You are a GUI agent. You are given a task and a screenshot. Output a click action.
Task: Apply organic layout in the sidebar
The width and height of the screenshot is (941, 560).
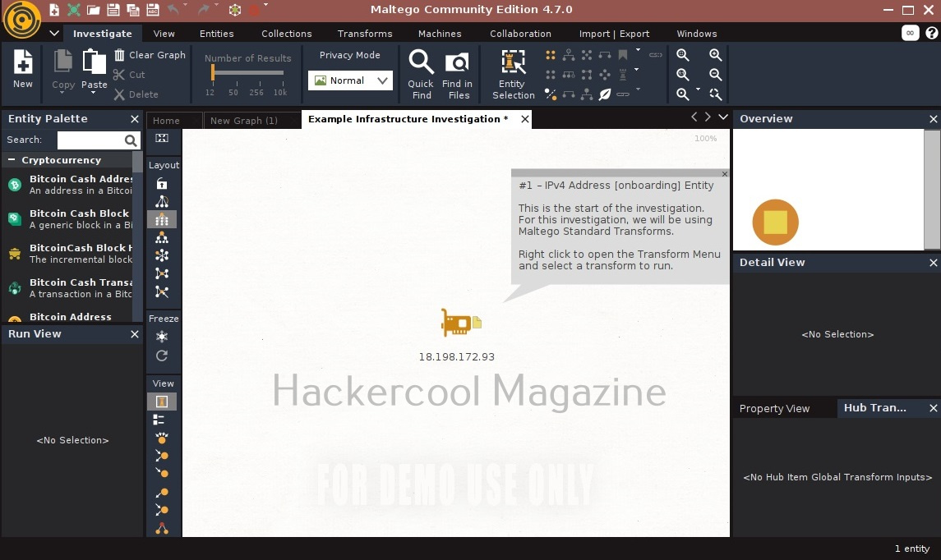162,273
